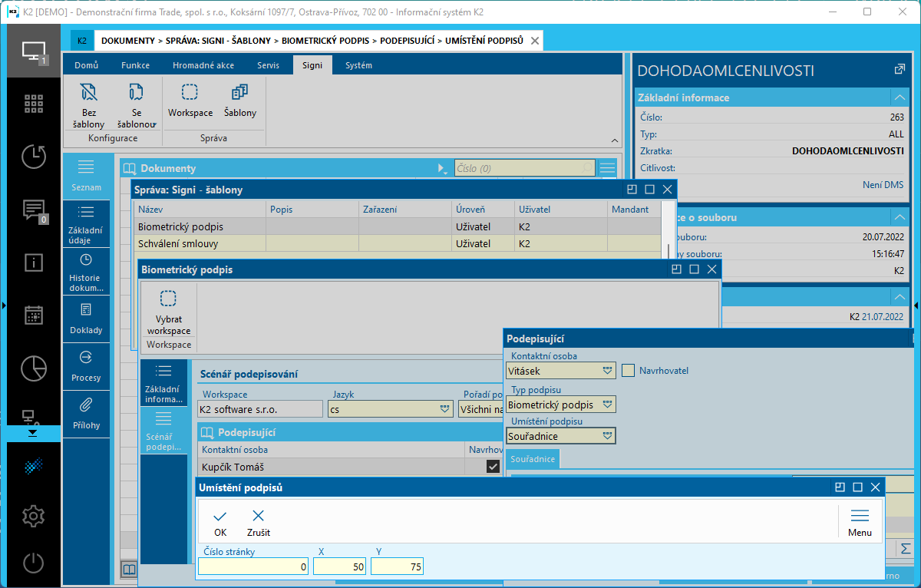Viewport: 921px width, 588px height.
Task: Switch to the Hromadné akce ribbon tab
Action: click(x=203, y=65)
